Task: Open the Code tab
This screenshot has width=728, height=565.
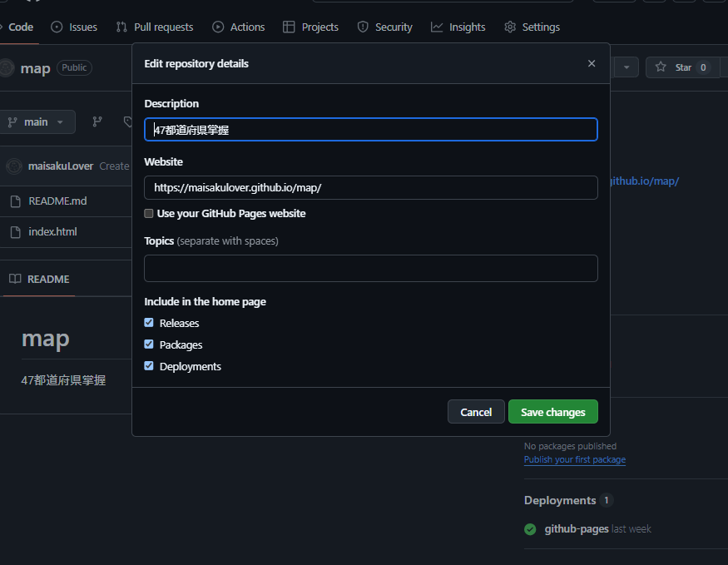Action: (x=19, y=27)
